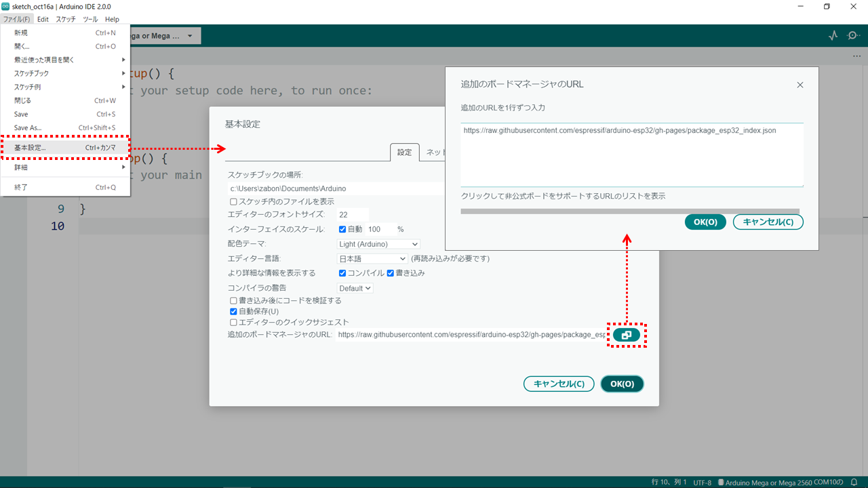Toggle the 自動保存(U) checkbox
Viewport: 868px width, 488px height.
pos(233,311)
